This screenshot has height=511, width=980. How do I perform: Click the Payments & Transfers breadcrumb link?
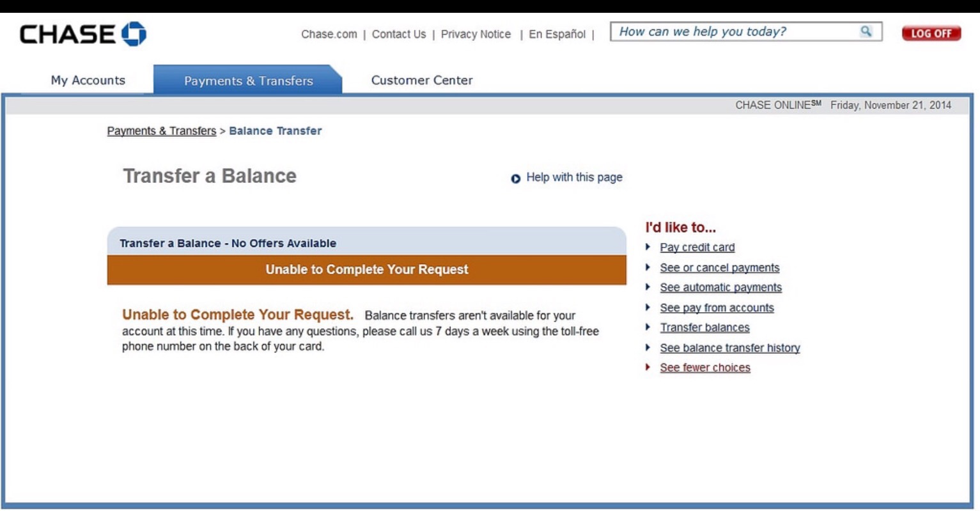[x=161, y=131]
